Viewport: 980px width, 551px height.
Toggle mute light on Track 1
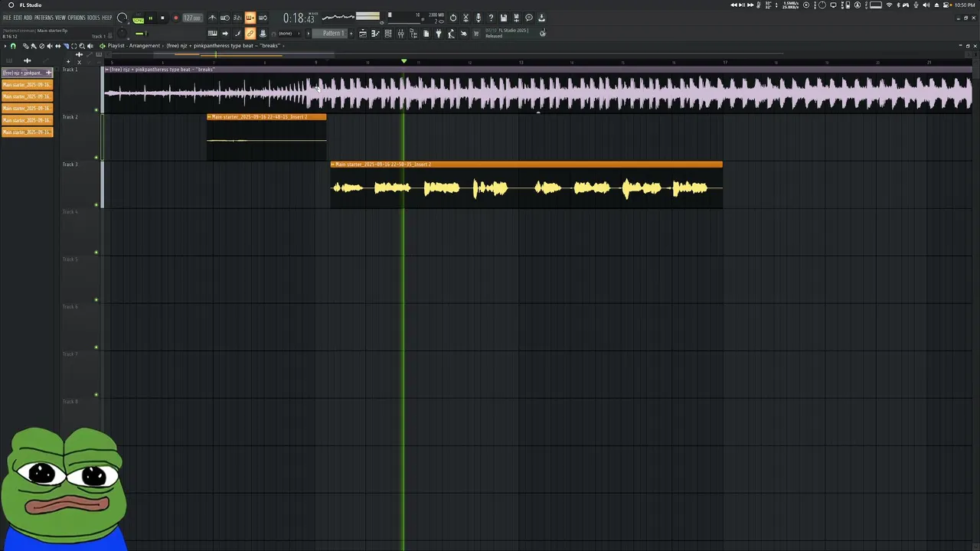tap(96, 110)
